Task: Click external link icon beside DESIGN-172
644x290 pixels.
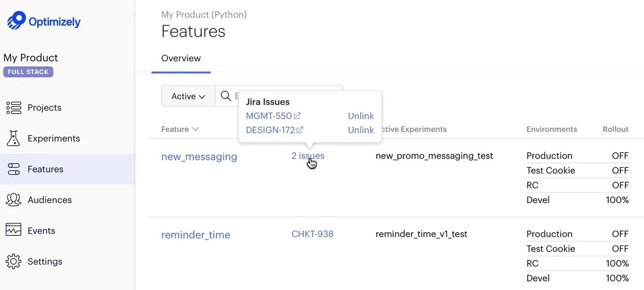Action: (x=300, y=130)
